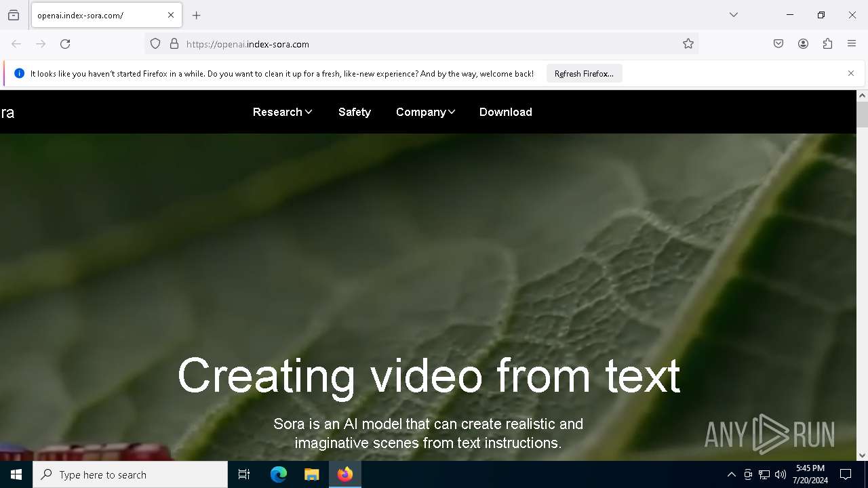Save page to Pocket
Screen dimensions: 868x488
coord(778,44)
